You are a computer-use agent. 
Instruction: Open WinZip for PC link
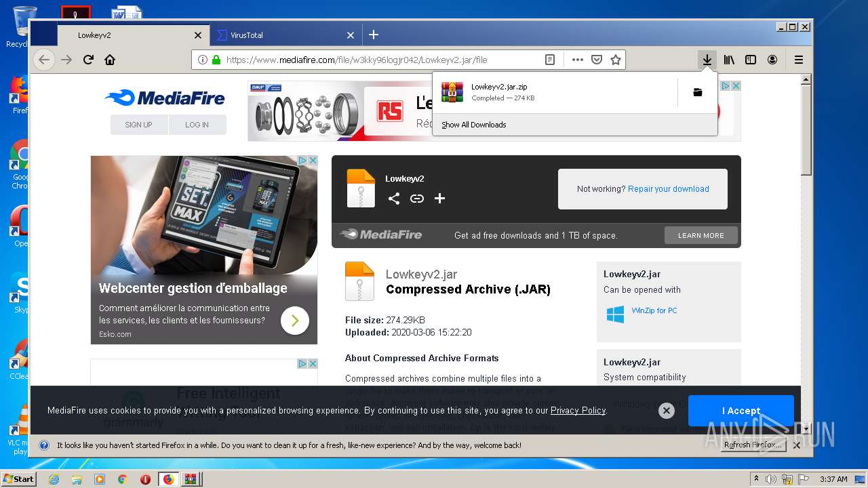click(654, 310)
